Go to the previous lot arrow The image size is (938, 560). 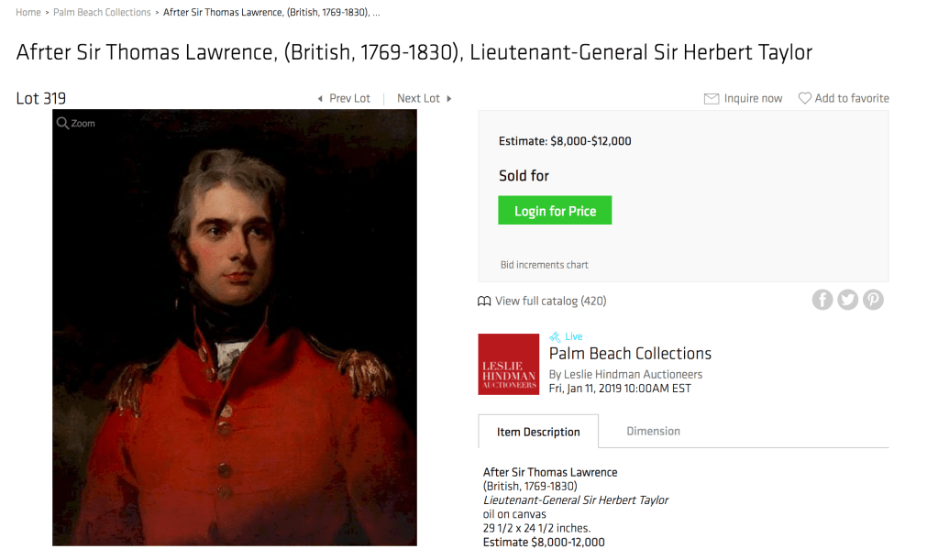click(320, 99)
